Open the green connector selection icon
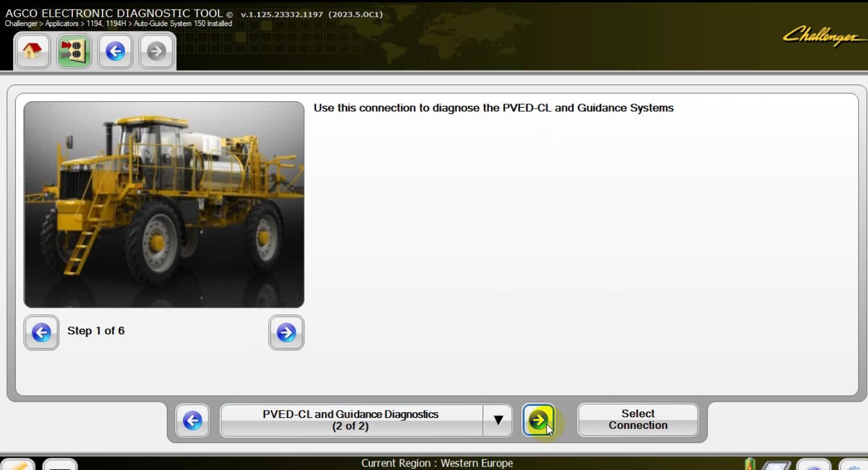This screenshot has height=470, width=868. coord(74,52)
